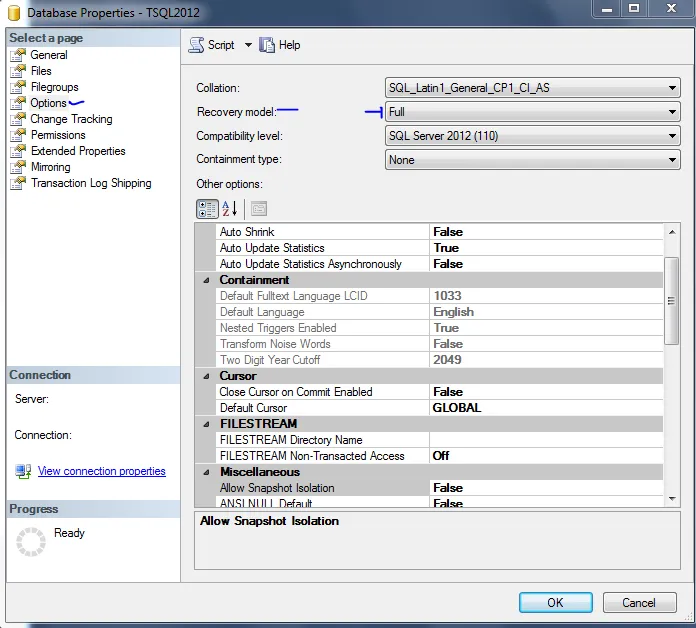This screenshot has width=696, height=628.
Task: Select the Mirroring page
Action: [x=51, y=167]
